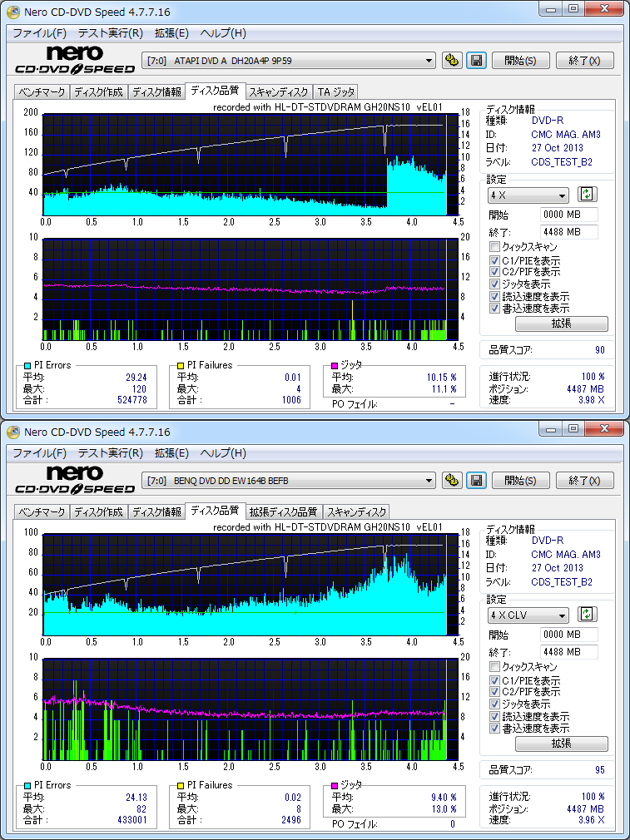Open テスト実行(R) menu in top window

(x=111, y=33)
